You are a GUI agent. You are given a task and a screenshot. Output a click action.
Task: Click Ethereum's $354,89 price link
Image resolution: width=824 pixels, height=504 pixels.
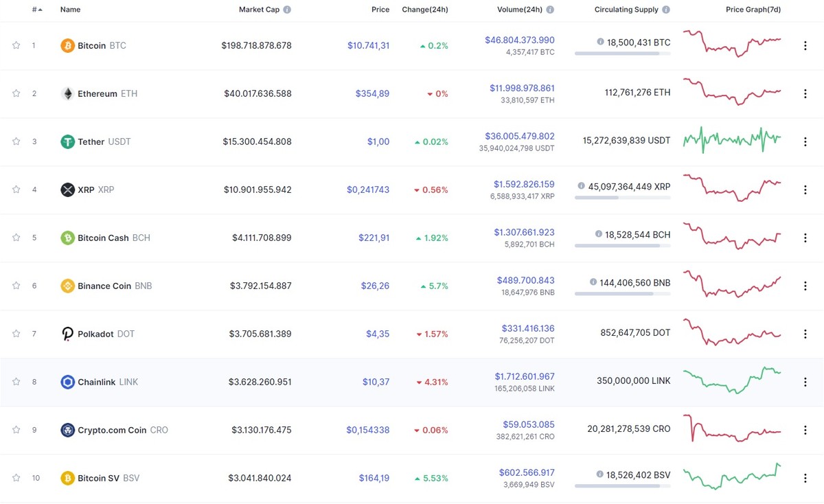point(372,93)
